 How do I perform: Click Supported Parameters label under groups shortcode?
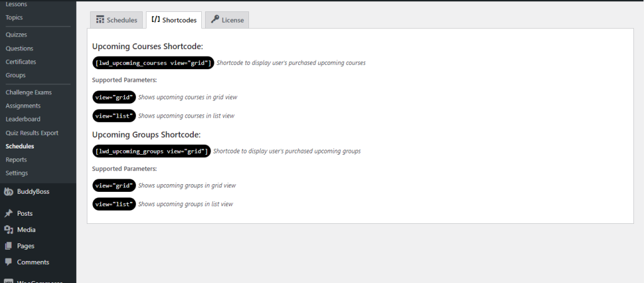pos(125,169)
